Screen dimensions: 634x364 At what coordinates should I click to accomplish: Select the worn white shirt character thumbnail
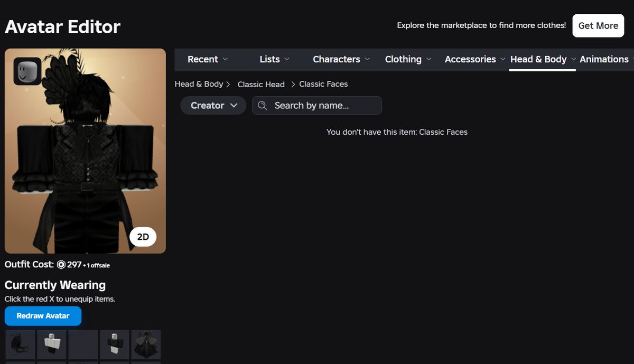pyautogui.click(x=52, y=344)
